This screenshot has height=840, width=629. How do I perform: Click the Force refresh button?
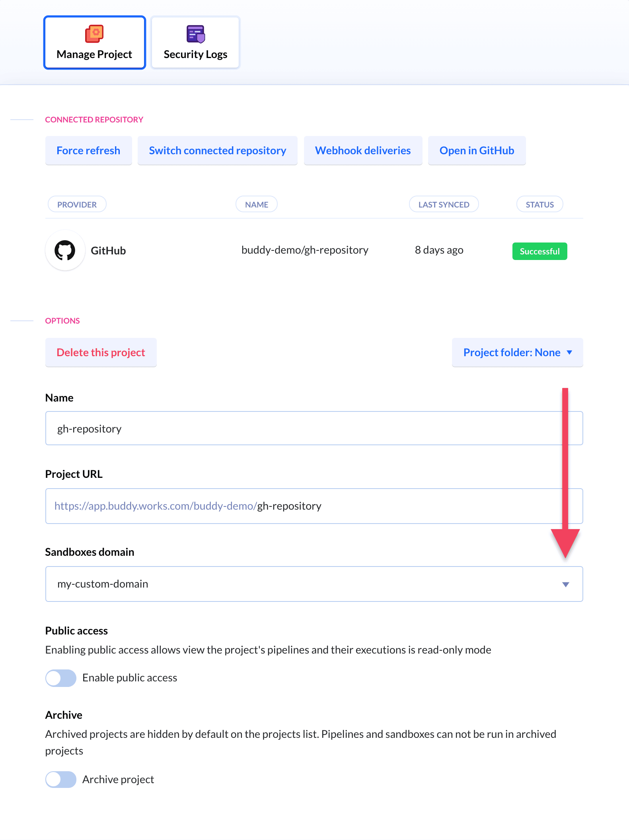pyautogui.click(x=88, y=151)
